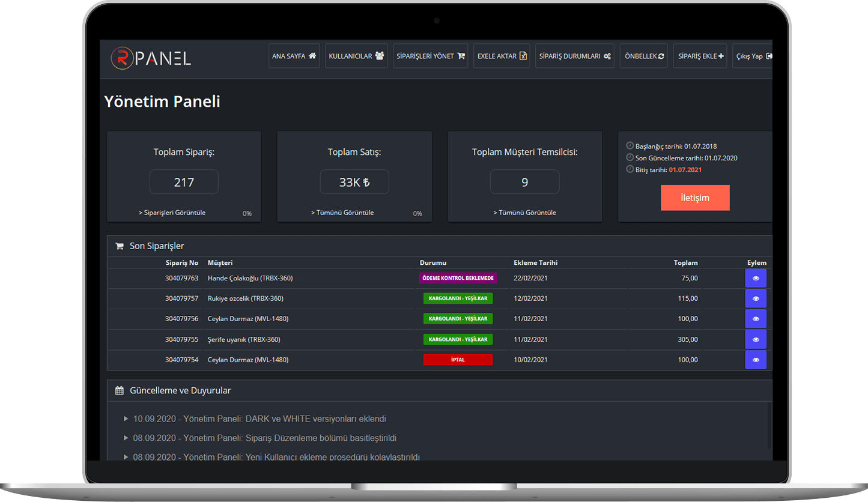The width and height of the screenshot is (868, 502).
Task: Open the KULLANICILAR menu item
Action: coord(356,56)
